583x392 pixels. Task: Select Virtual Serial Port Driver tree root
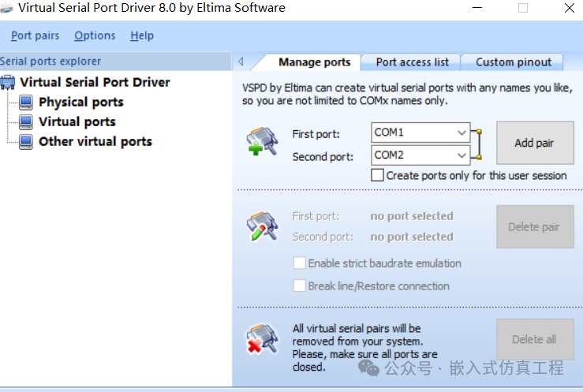tap(95, 82)
